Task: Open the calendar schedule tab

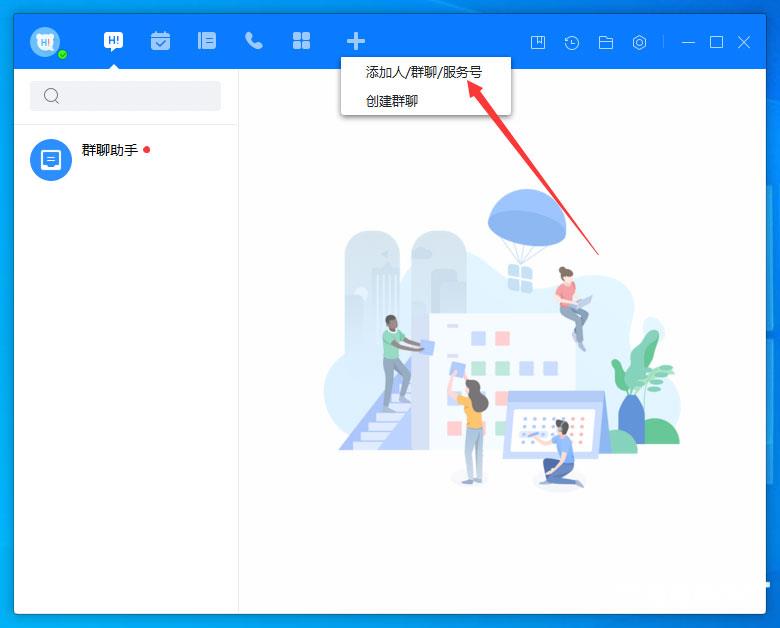Action: tap(160, 41)
